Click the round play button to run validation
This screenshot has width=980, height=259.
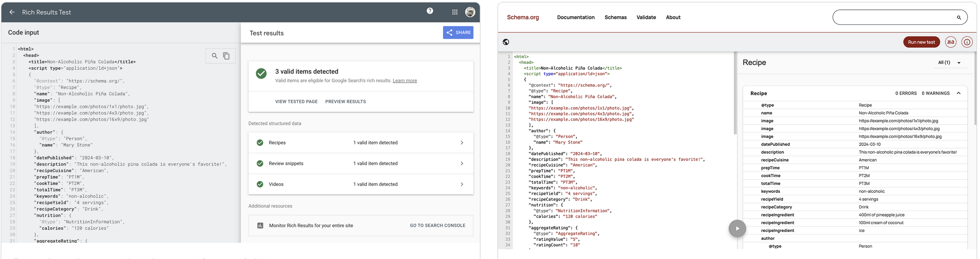(737, 228)
